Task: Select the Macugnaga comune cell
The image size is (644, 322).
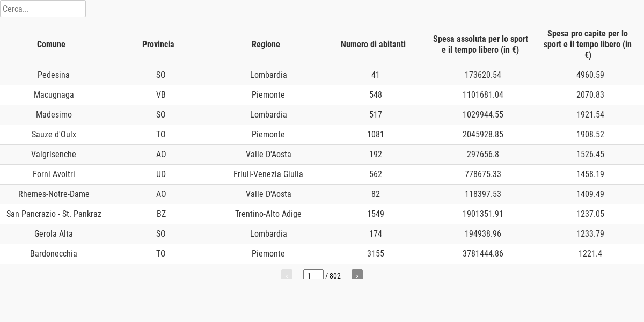Action: [x=54, y=95]
